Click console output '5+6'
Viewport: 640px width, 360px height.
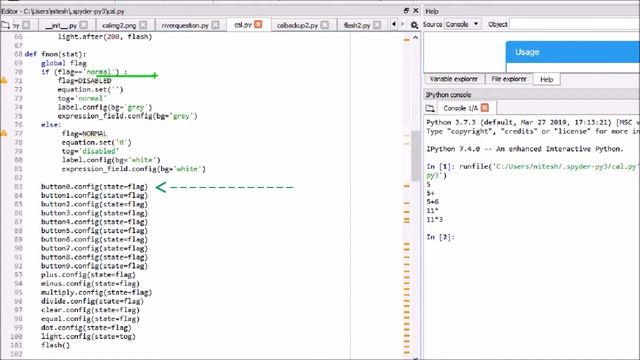(x=433, y=202)
